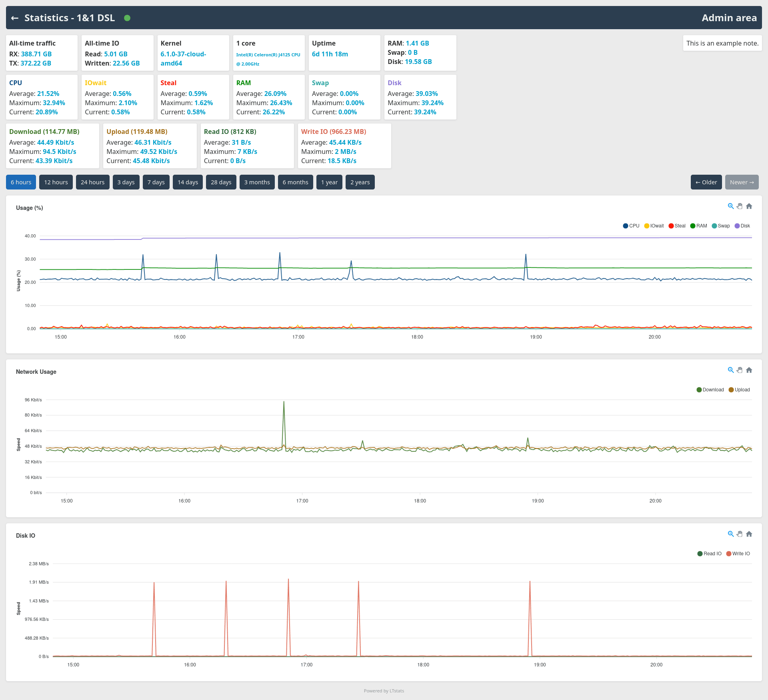Click the Older navigation button
Image resolution: width=768 pixels, height=700 pixels.
(x=706, y=182)
